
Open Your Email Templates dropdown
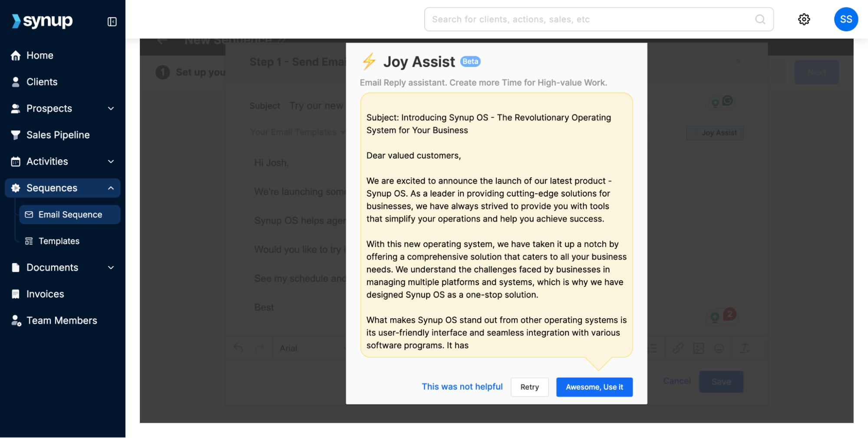pyautogui.click(x=298, y=132)
